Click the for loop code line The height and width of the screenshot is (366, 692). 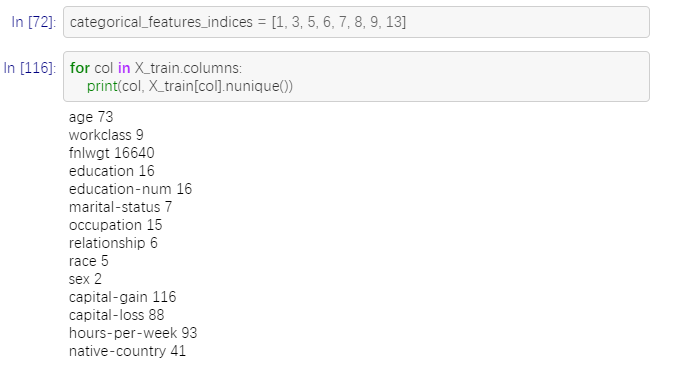click(156, 68)
